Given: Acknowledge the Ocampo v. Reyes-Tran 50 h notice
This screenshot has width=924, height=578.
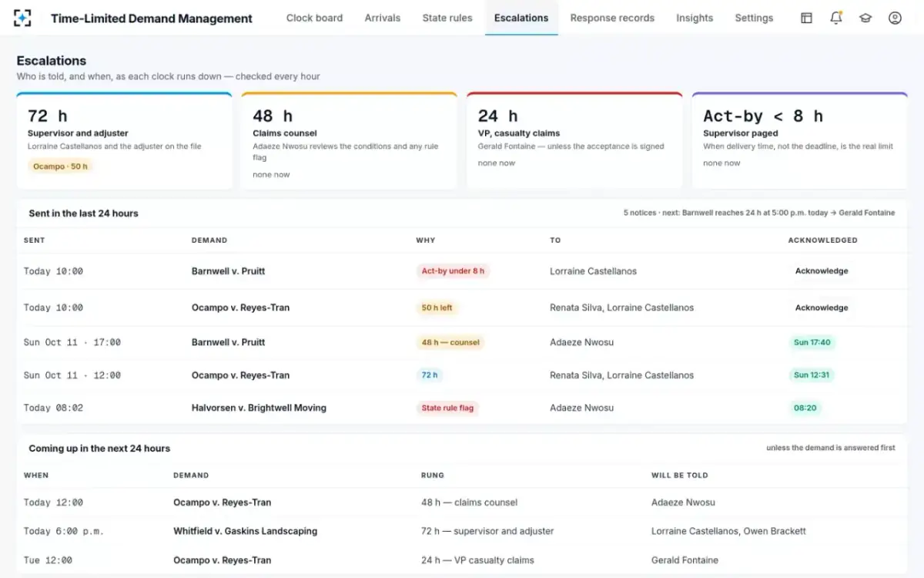Looking at the screenshot, I should (x=822, y=307).
